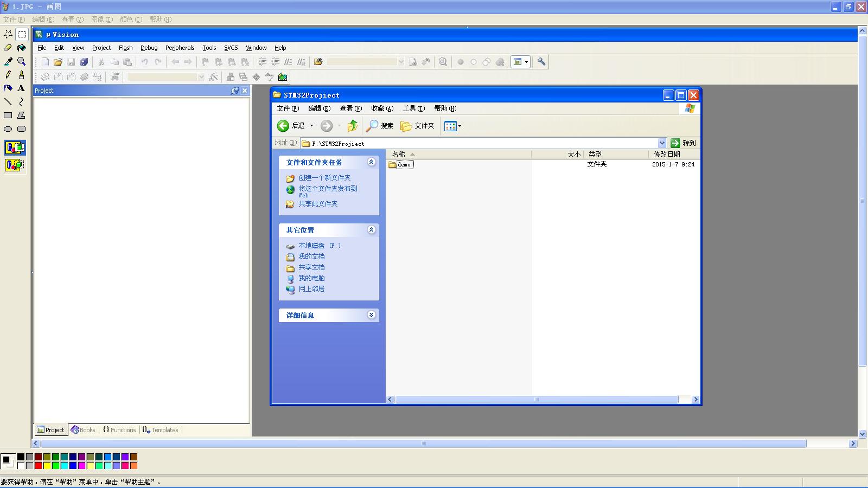
Task: Choose the Brush tool in Paint
Action: click(22, 75)
